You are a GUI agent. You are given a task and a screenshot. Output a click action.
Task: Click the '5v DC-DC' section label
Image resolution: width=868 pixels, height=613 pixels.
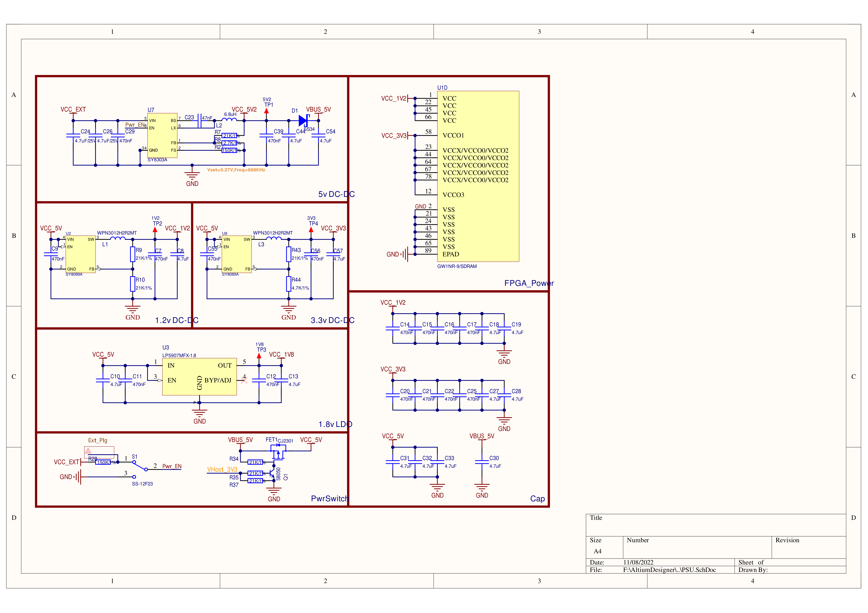pyautogui.click(x=336, y=194)
